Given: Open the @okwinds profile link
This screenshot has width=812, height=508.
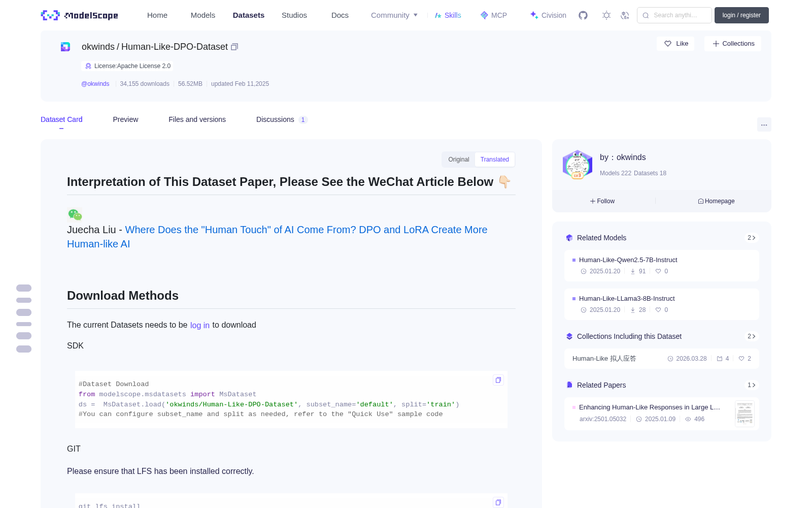Looking at the screenshot, I should [95, 84].
